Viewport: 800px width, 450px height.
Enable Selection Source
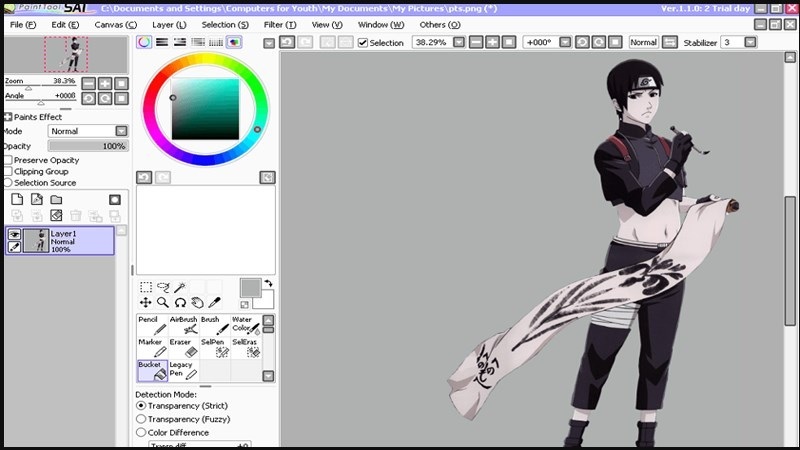[x=8, y=183]
